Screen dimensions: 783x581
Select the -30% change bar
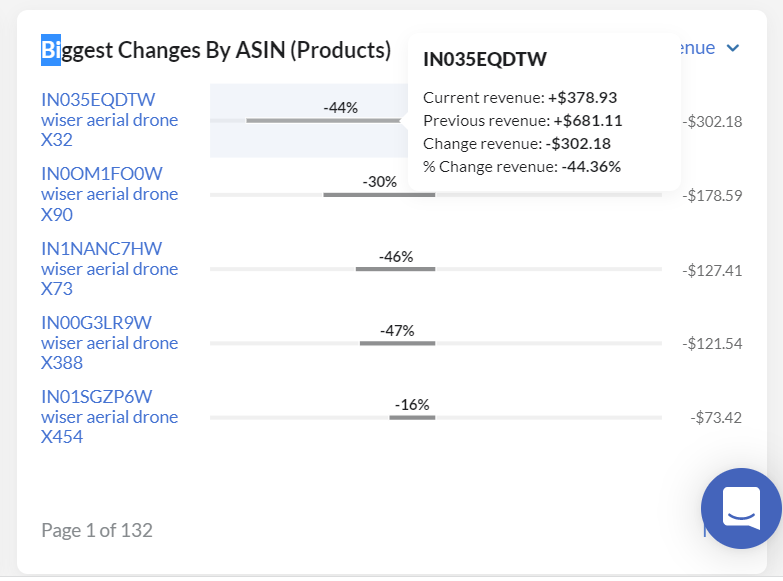(x=379, y=195)
